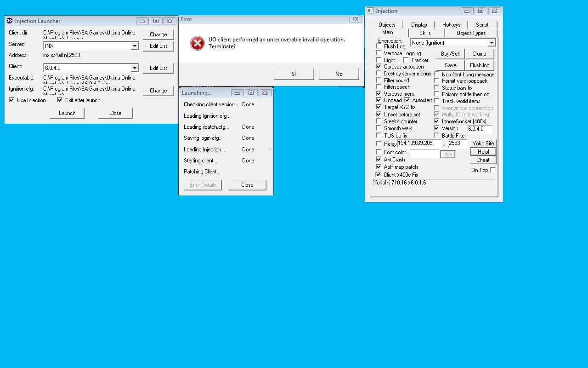588x368 pixels.
Task: Open the Object Types tab
Action: [x=471, y=33]
